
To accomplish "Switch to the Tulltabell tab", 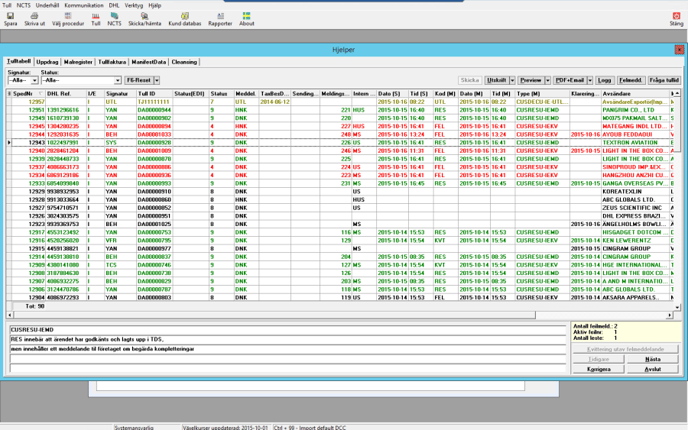I will click(x=19, y=61).
